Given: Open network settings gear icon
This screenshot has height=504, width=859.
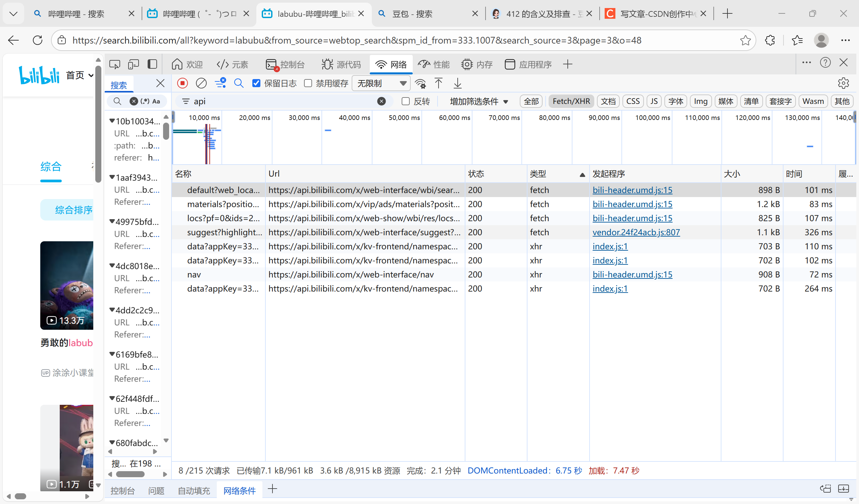Looking at the screenshot, I should [x=843, y=83].
